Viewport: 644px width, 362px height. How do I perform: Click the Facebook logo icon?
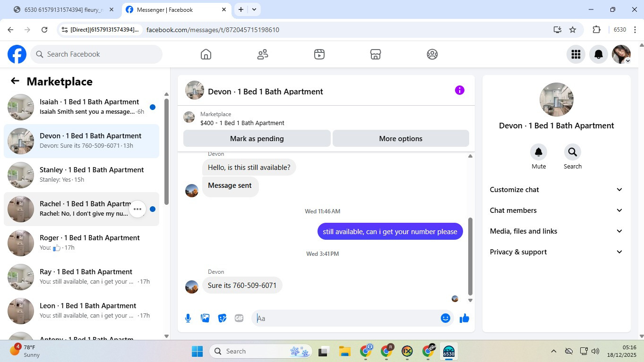pos(17,54)
